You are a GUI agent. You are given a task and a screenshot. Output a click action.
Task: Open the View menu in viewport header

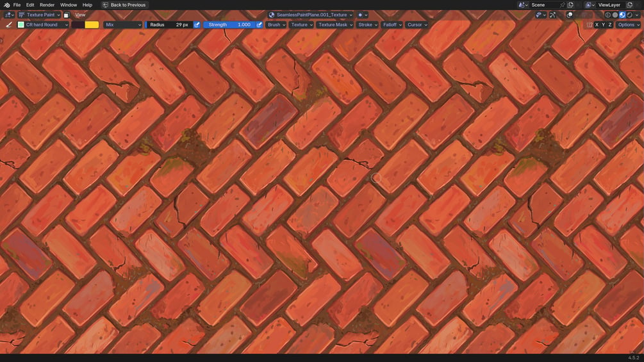point(80,15)
